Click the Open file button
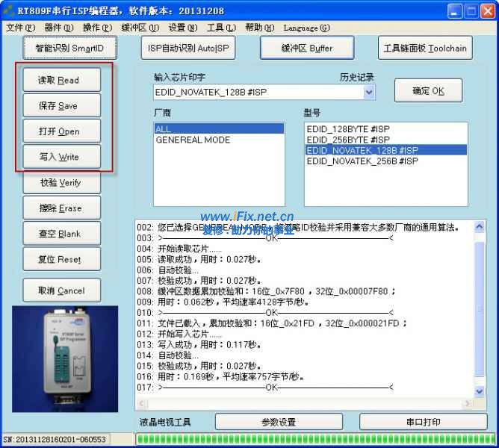 (x=59, y=131)
